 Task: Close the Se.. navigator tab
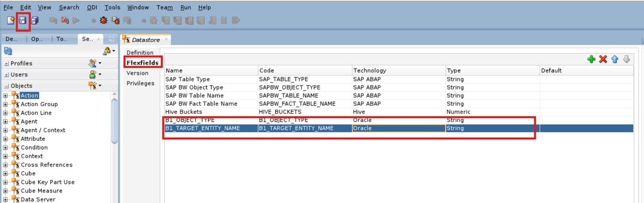click(x=98, y=39)
